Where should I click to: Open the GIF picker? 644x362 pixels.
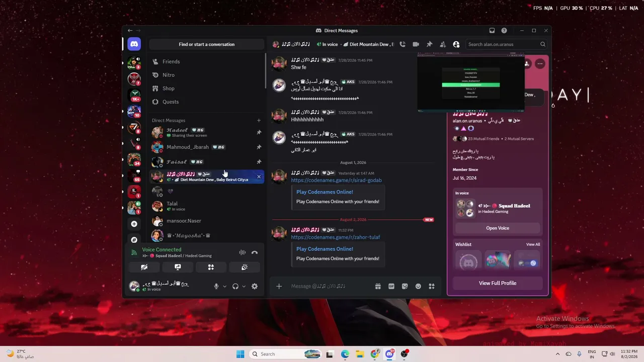[x=391, y=286]
